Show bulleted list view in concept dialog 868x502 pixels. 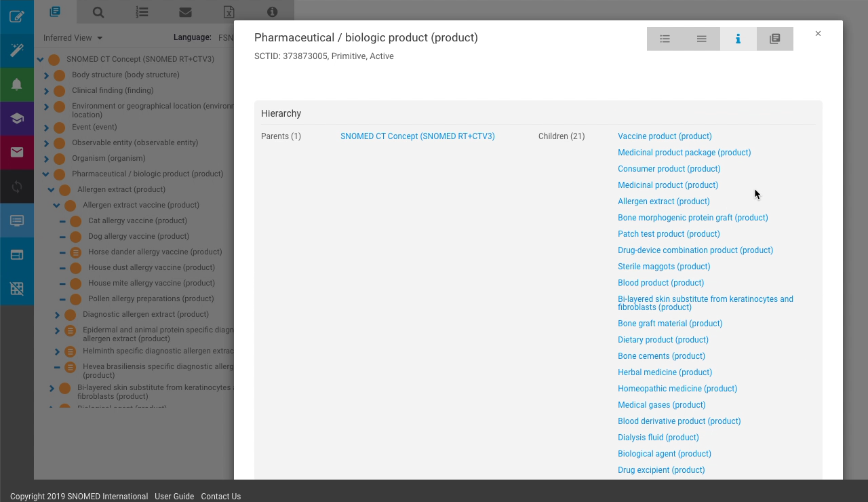[x=665, y=39]
